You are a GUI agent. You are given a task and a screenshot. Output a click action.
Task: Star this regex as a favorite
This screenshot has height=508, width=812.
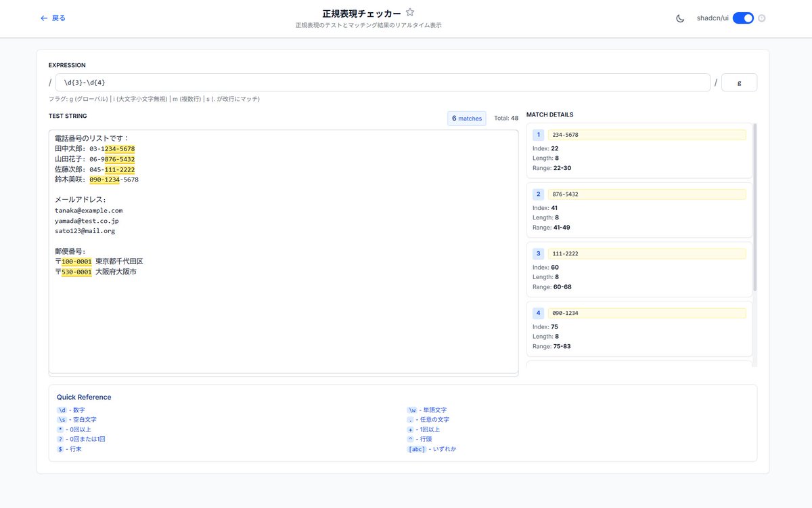pos(410,12)
